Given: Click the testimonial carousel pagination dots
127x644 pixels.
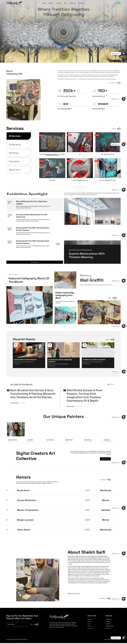Looking at the screenshot, I should pos(111,384).
